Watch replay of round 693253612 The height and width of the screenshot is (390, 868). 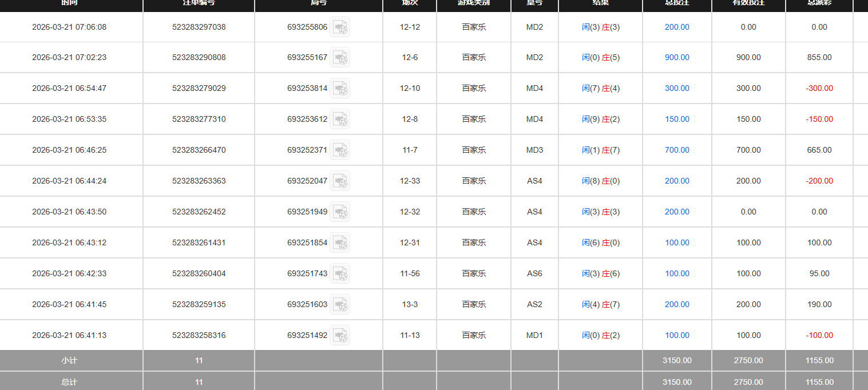click(340, 120)
